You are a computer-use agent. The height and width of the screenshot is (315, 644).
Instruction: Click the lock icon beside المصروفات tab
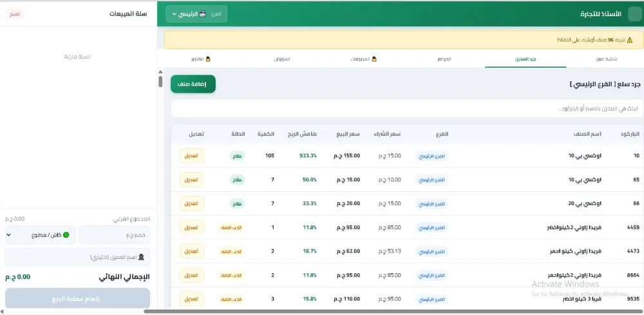[x=374, y=59]
